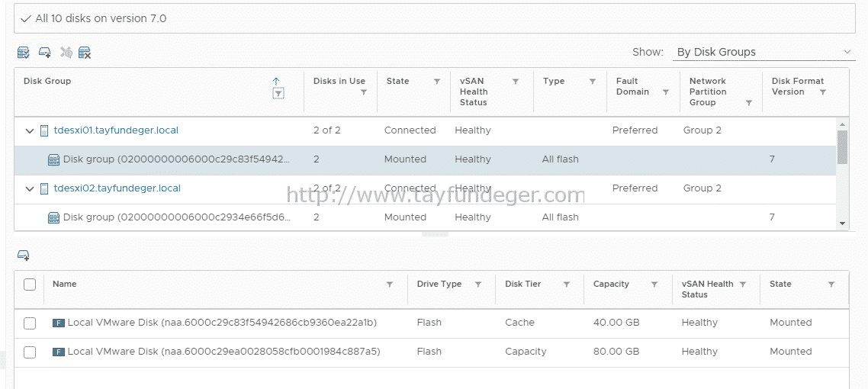868x389 pixels.
Task: Click the disk groups list scrollbar thumb
Action: tap(843, 147)
